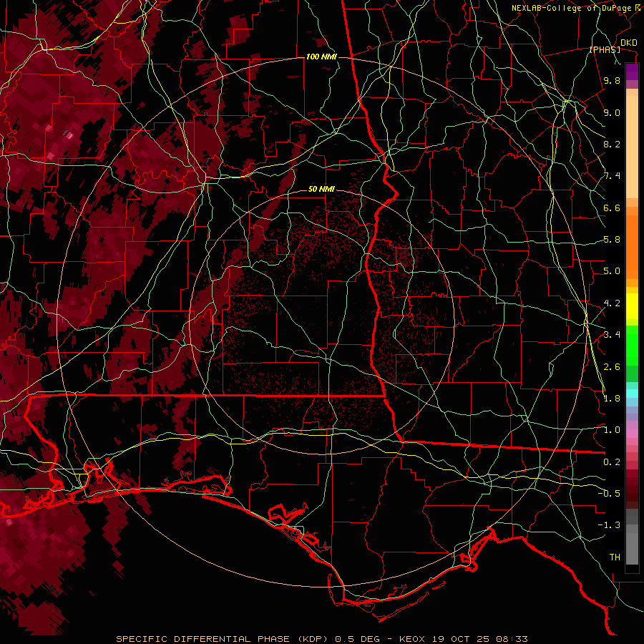Click the 50 NMI range ring label
Image resolution: width=644 pixels, height=644 pixels.
tap(321, 189)
